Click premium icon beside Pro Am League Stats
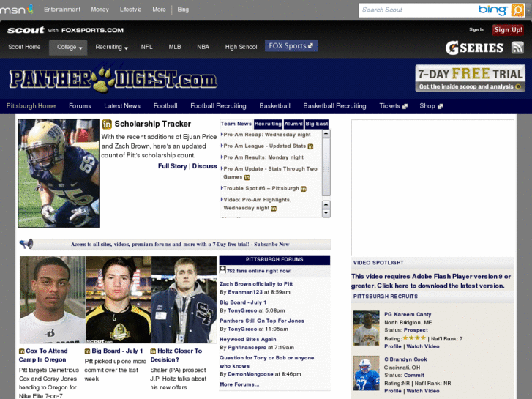The height and width of the screenshot is (399, 532). click(310, 146)
